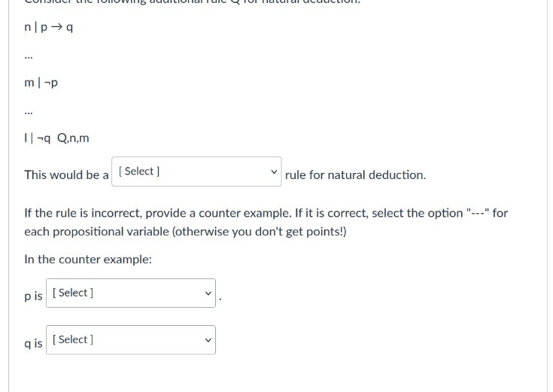
Task: Click the "In the counter example:" text
Action: (88, 260)
